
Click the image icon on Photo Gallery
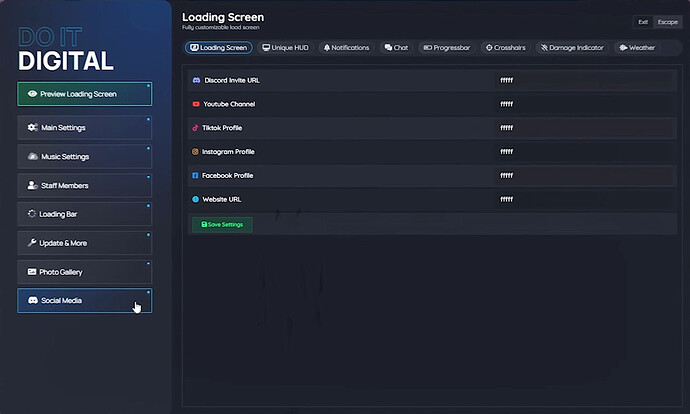click(x=32, y=271)
